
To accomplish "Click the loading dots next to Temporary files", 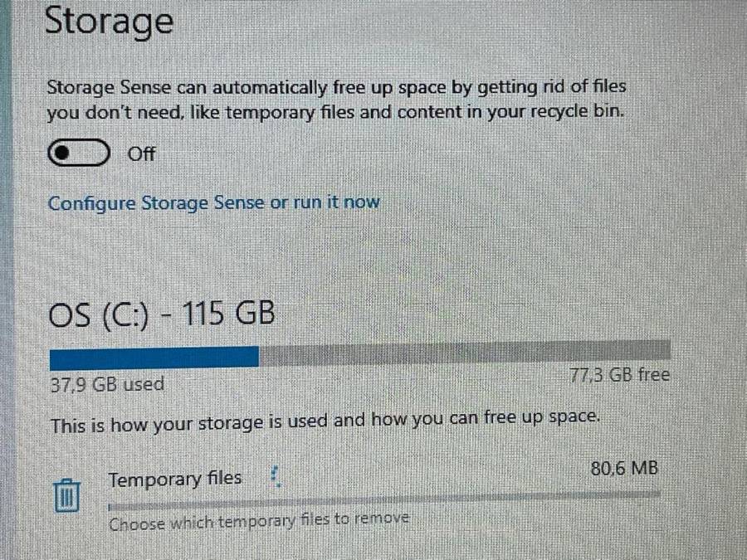I will pos(276,476).
